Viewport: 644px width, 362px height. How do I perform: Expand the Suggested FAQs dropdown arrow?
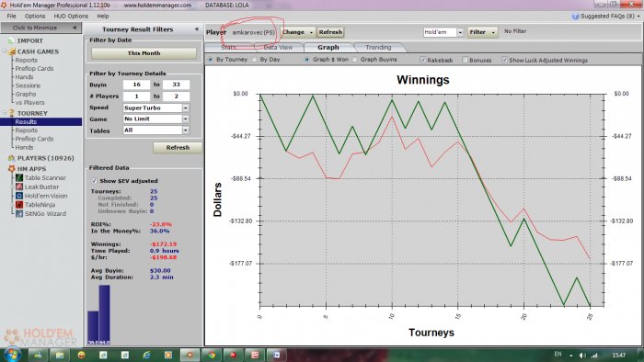(x=638, y=17)
